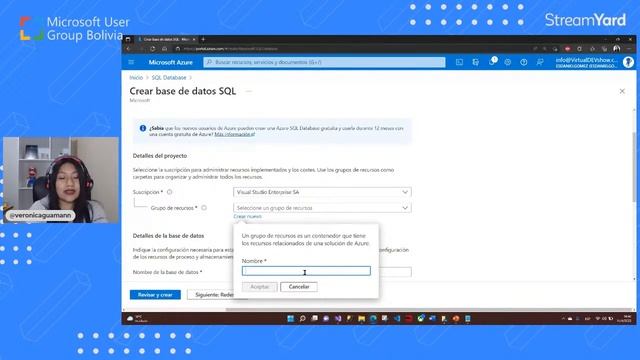Open the Azure portal hamburger menu
640x360 pixels.
[131, 62]
